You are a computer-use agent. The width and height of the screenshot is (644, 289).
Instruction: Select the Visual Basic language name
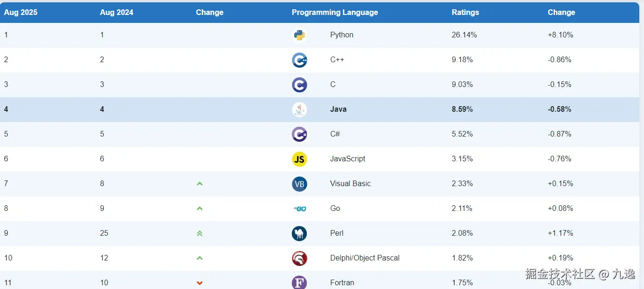(350, 184)
